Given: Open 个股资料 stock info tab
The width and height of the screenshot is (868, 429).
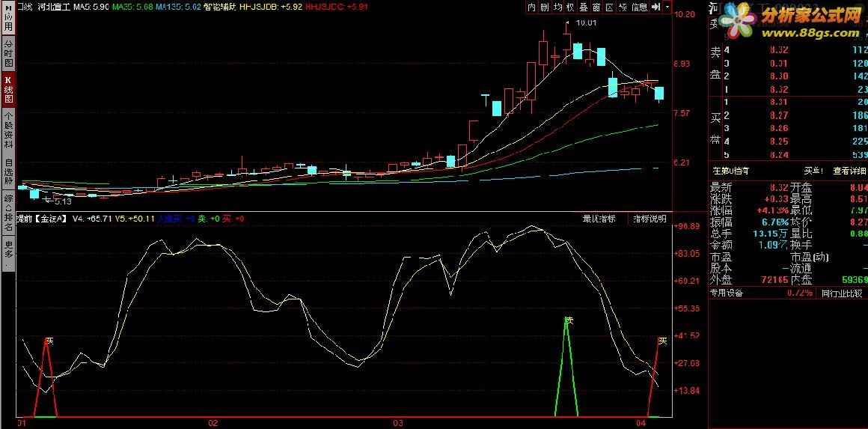Looking at the screenshot, I should (7, 130).
